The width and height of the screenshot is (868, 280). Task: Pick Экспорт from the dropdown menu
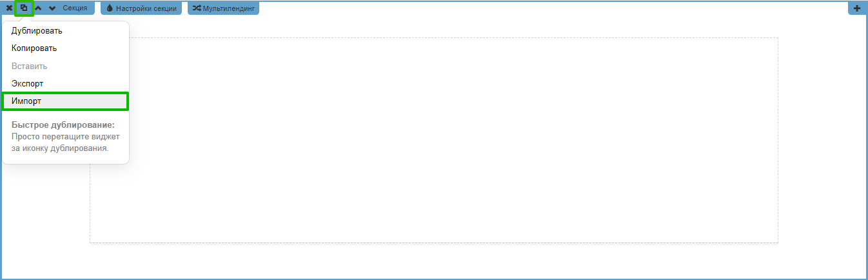coord(27,84)
